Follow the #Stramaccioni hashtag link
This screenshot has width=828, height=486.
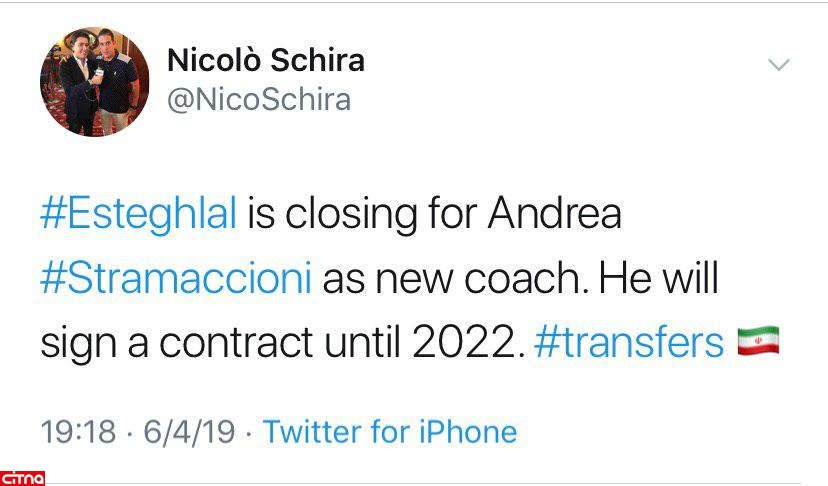177,278
